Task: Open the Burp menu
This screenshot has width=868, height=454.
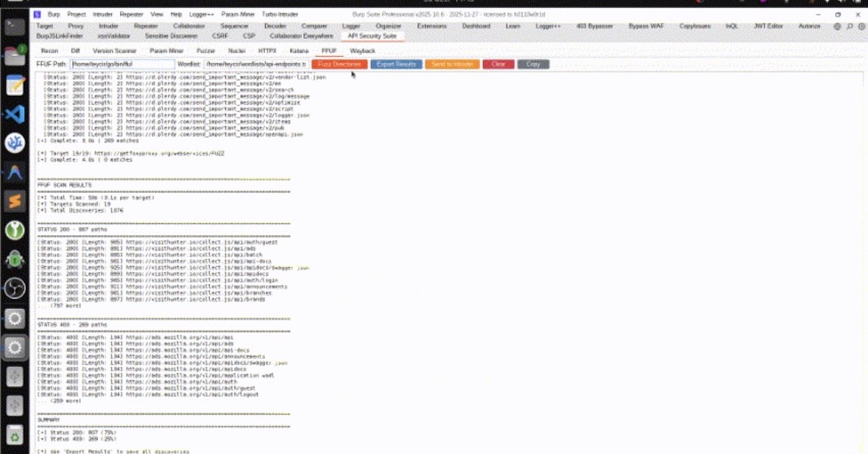Action: [x=54, y=15]
